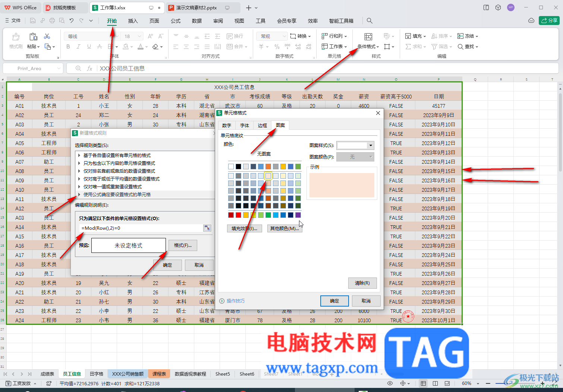Click the formula field containing =Mod(Row(),2)=0
Image resolution: width=563 pixels, height=392 pixels.
pyautogui.click(x=141, y=228)
